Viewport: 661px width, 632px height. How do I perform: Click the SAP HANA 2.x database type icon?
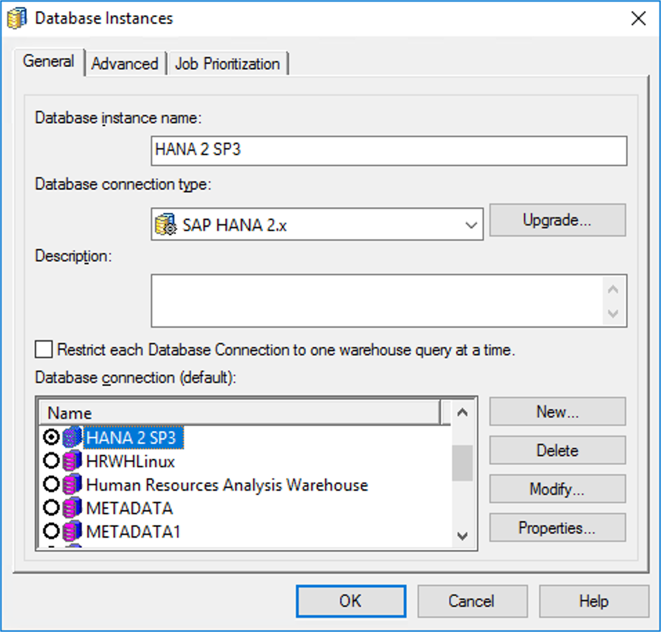165,224
